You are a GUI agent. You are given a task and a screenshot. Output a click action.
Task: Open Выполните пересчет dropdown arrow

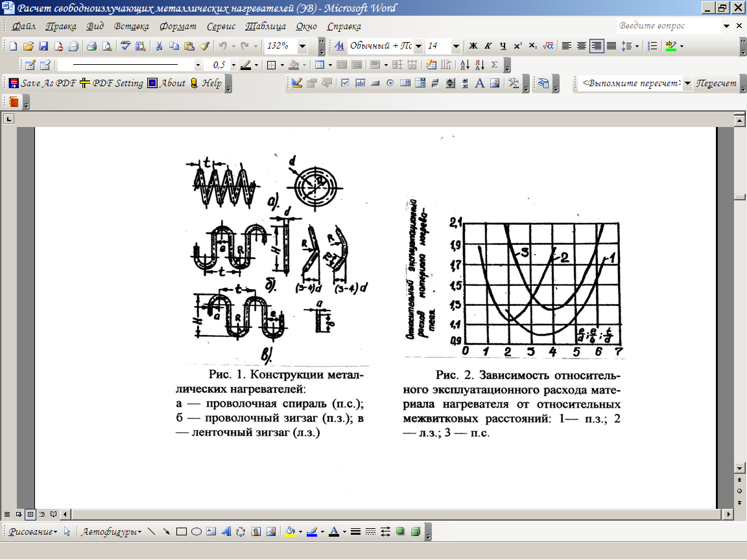click(x=687, y=84)
